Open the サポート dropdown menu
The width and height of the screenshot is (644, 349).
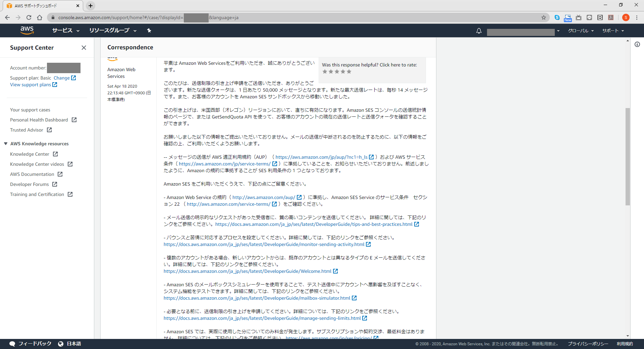[613, 31]
